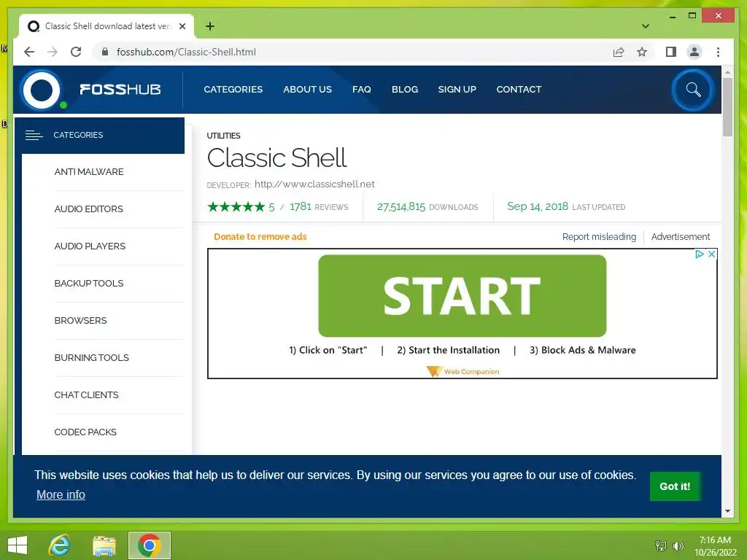The image size is (747, 560).
Task: Click the Advertisement label
Action: click(x=681, y=237)
